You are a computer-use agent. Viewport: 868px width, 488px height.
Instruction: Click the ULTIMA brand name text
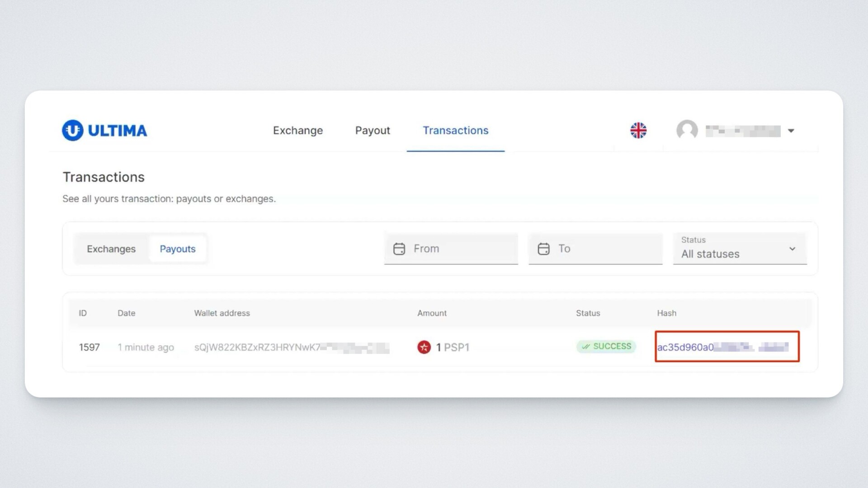118,131
